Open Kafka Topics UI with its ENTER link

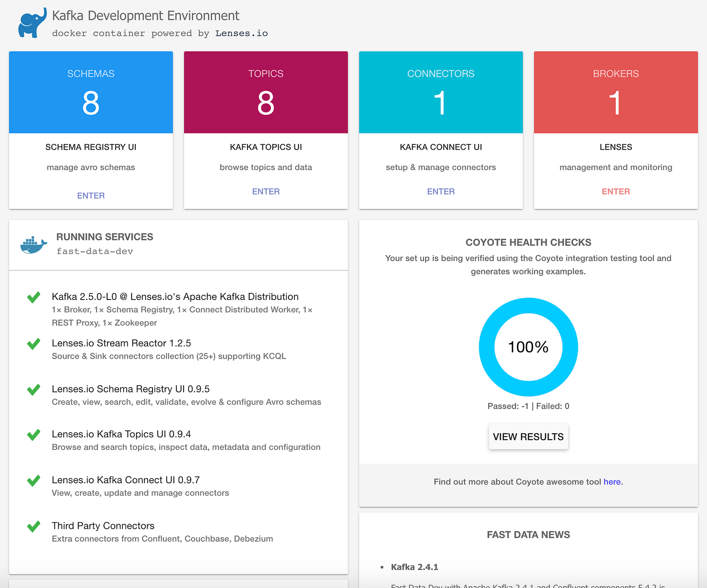pyautogui.click(x=266, y=192)
